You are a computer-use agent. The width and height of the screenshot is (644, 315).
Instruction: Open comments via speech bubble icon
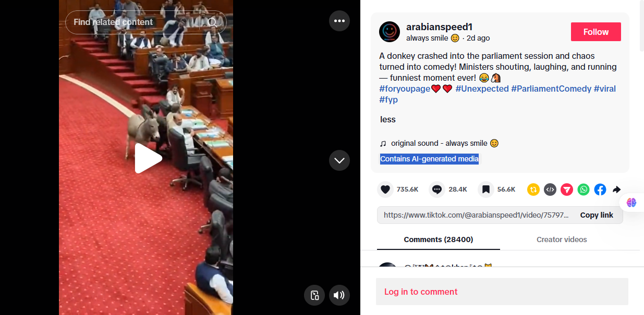(437, 190)
